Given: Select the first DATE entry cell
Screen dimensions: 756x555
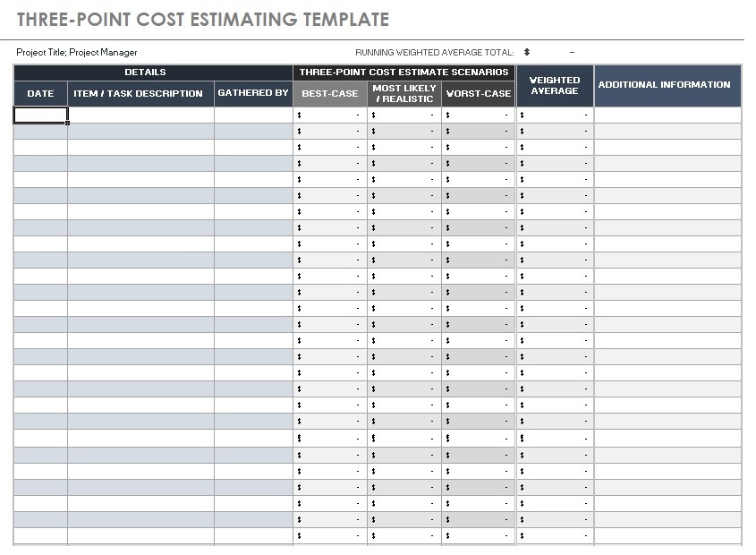Looking at the screenshot, I should pos(39,115).
